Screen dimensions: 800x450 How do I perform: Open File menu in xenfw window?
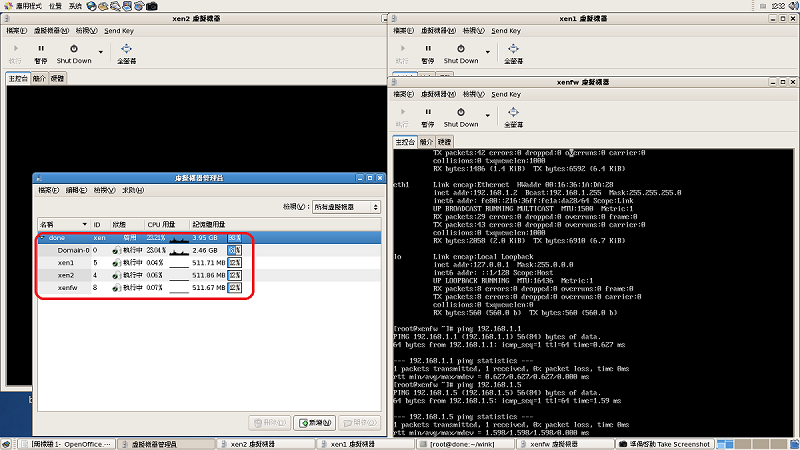(404, 94)
